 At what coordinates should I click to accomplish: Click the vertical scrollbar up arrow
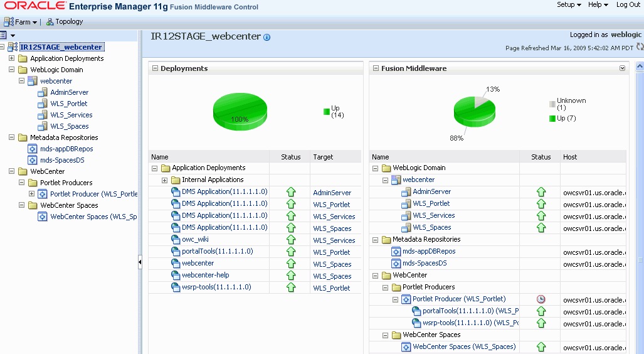pyautogui.click(x=640, y=66)
